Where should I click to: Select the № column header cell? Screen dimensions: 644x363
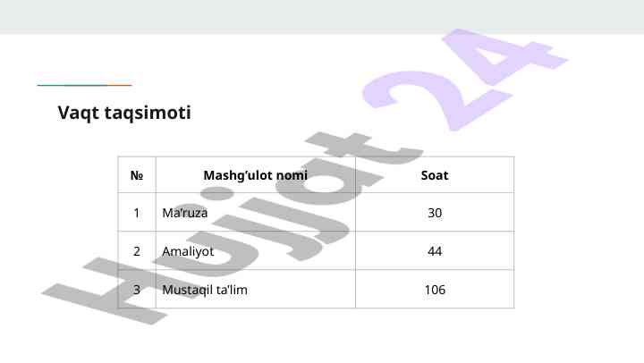(137, 175)
